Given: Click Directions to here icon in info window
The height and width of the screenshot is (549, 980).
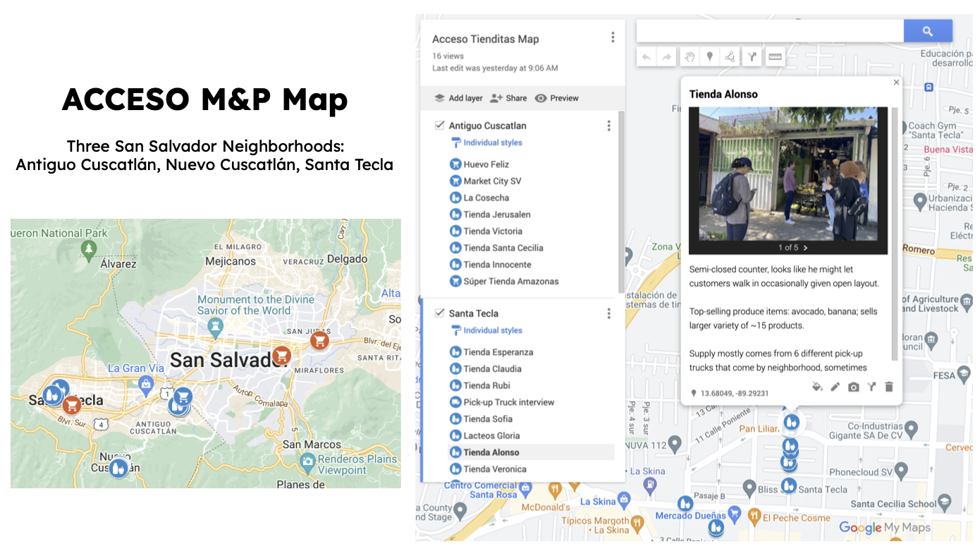Looking at the screenshot, I should point(871,387).
